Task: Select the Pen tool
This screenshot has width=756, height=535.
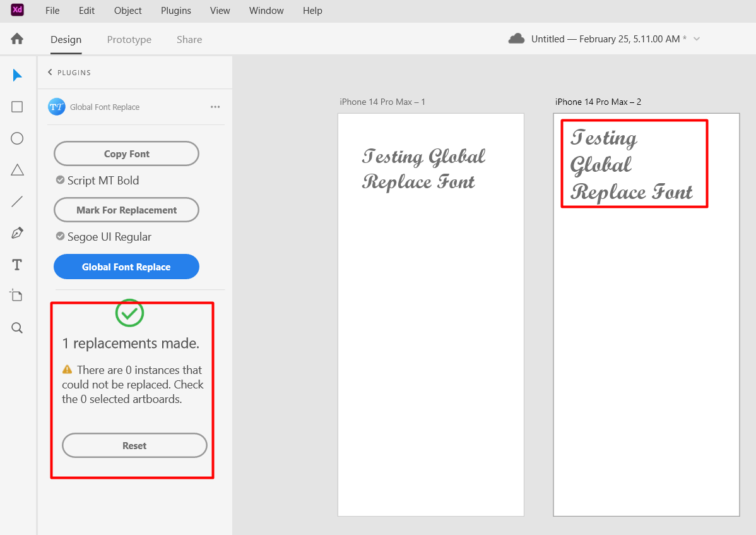Action: coord(17,232)
